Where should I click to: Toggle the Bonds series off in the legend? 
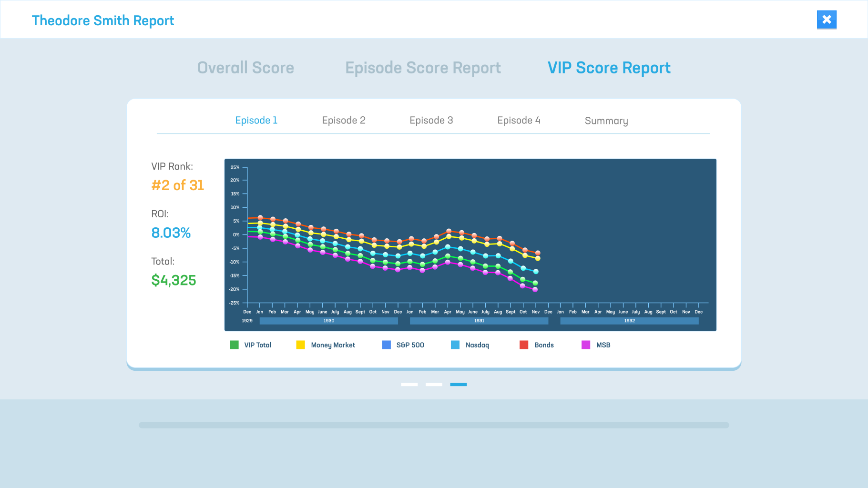[524, 345]
